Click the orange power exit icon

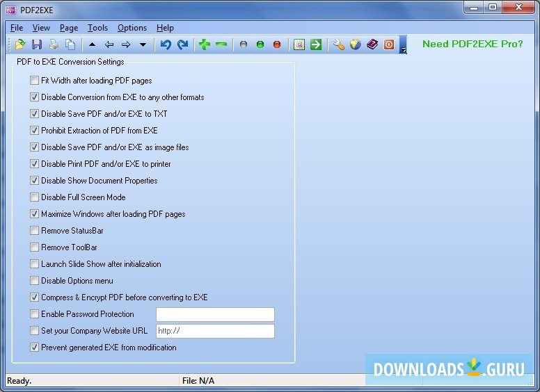click(x=389, y=44)
